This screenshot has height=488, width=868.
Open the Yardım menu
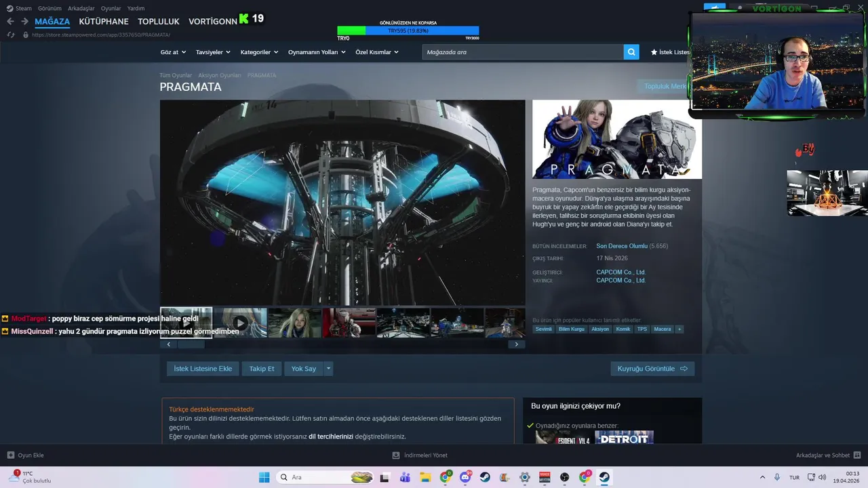pyautogui.click(x=136, y=8)
